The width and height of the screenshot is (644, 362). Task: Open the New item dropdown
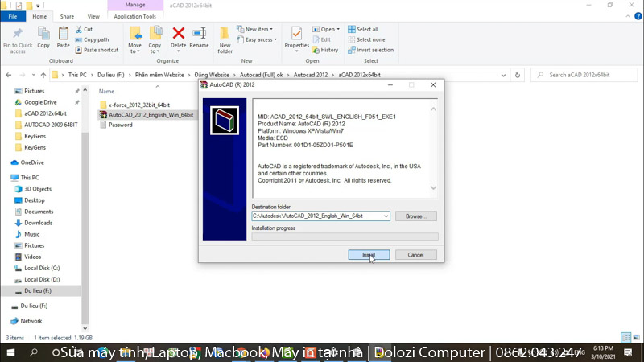pos(254,30)
